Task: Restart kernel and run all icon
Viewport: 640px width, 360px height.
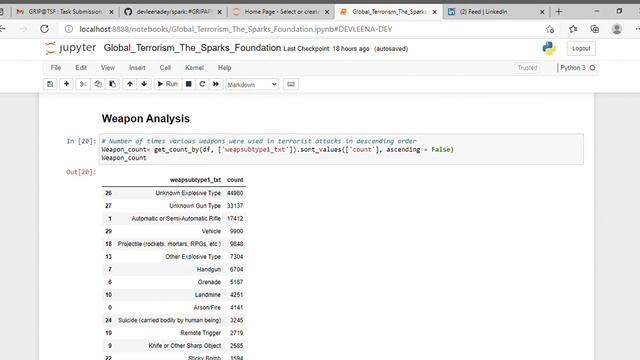Action: [216, 84]
